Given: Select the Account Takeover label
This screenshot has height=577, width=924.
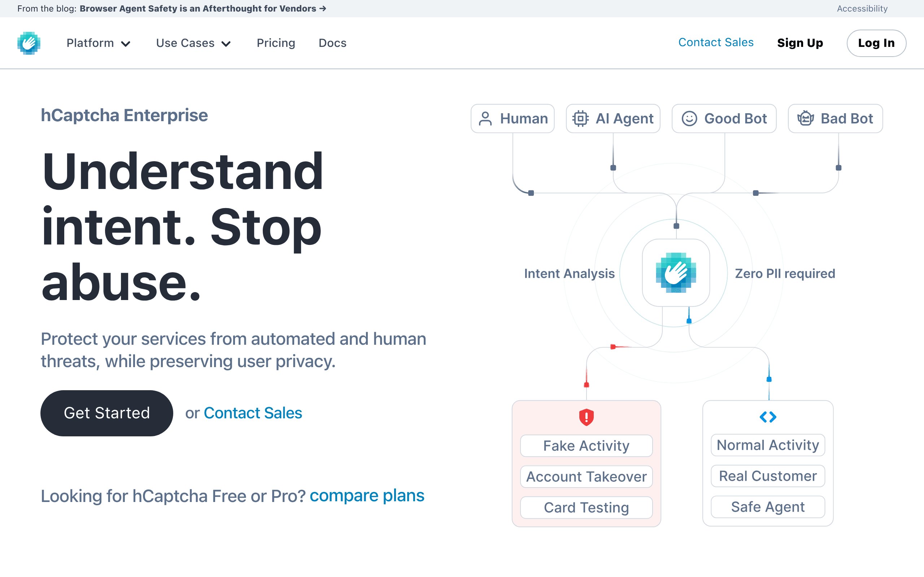Looking at the screenshot, I should [587, 477].
